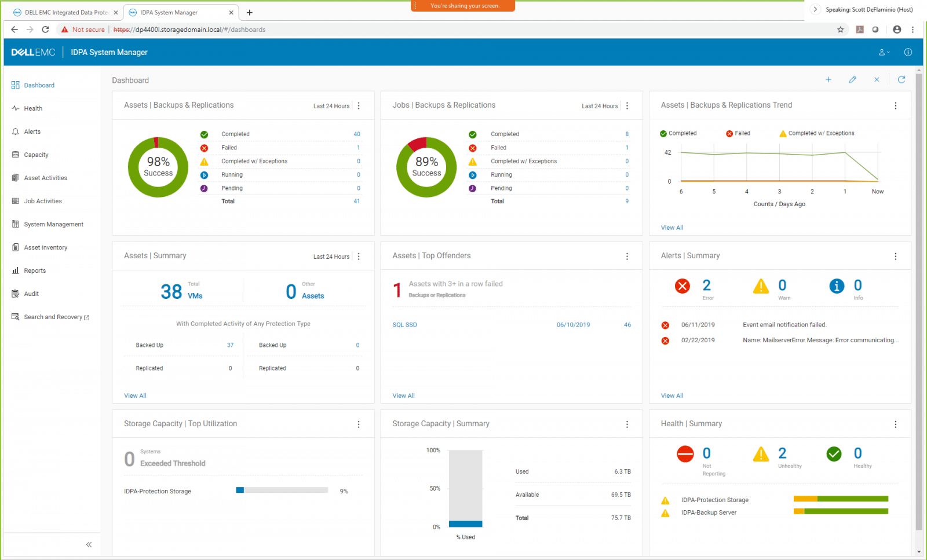
Task: Toggle the Completed legend in Trend chart
Action: (678, 133)
